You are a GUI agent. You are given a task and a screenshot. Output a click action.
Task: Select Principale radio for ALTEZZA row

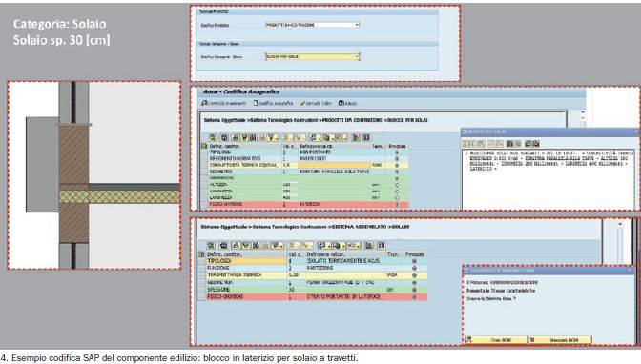(x=397, y=185)
